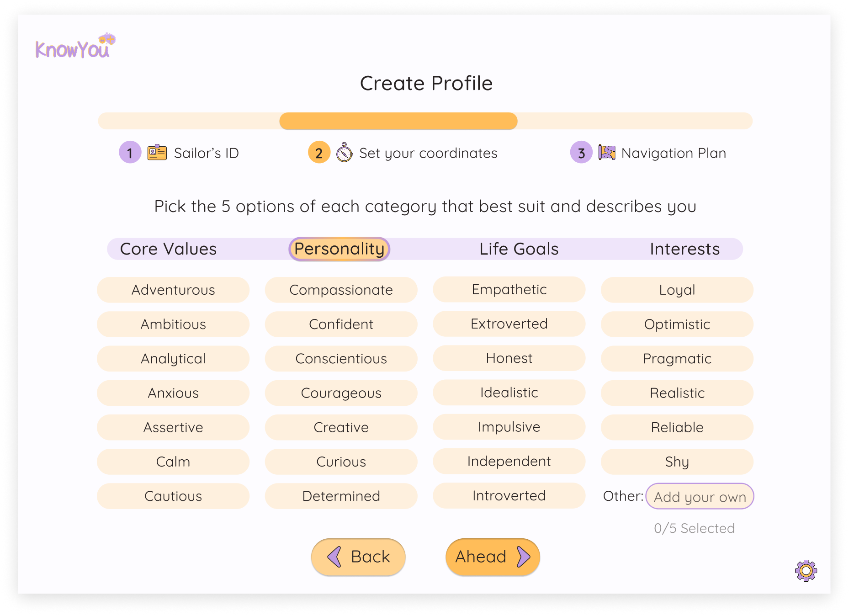Click the step 2 number badge
Viewport: 849px width, 616px height.
tap(319, 153)
